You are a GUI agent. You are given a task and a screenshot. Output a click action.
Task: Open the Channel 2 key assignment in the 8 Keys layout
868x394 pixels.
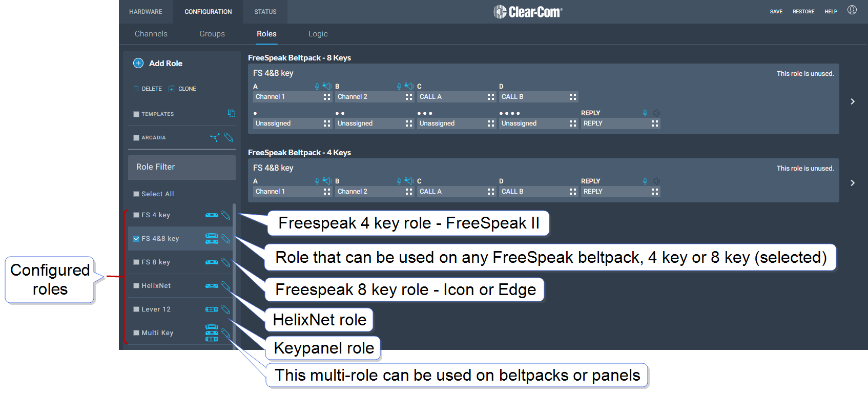click(x=369, y=97)
